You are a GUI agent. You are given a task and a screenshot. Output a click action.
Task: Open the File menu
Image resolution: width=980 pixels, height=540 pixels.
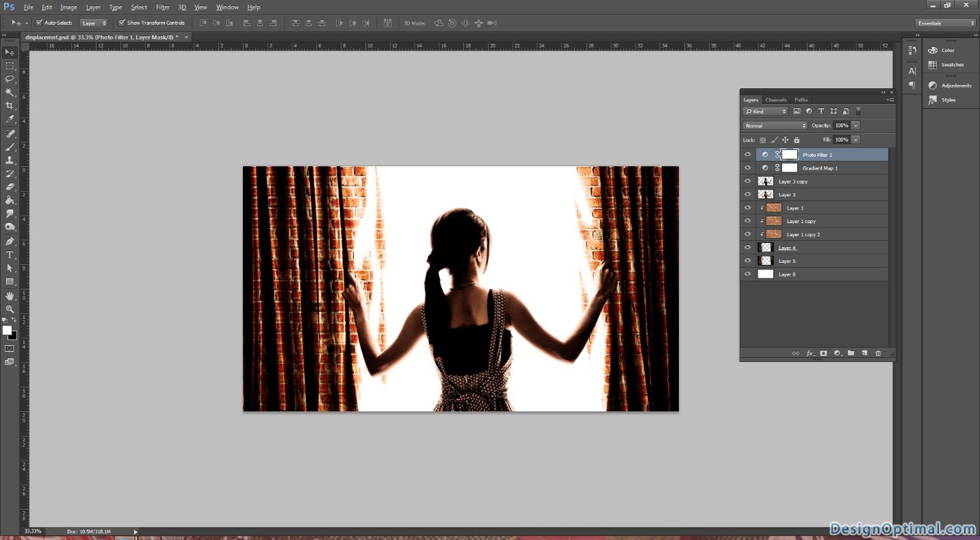tap(28, 7)
